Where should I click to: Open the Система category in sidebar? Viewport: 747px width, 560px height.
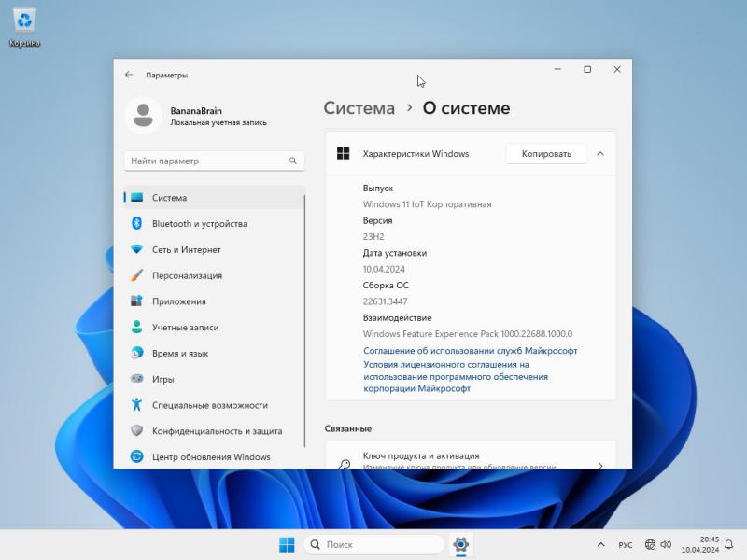[x=214, y=197]
